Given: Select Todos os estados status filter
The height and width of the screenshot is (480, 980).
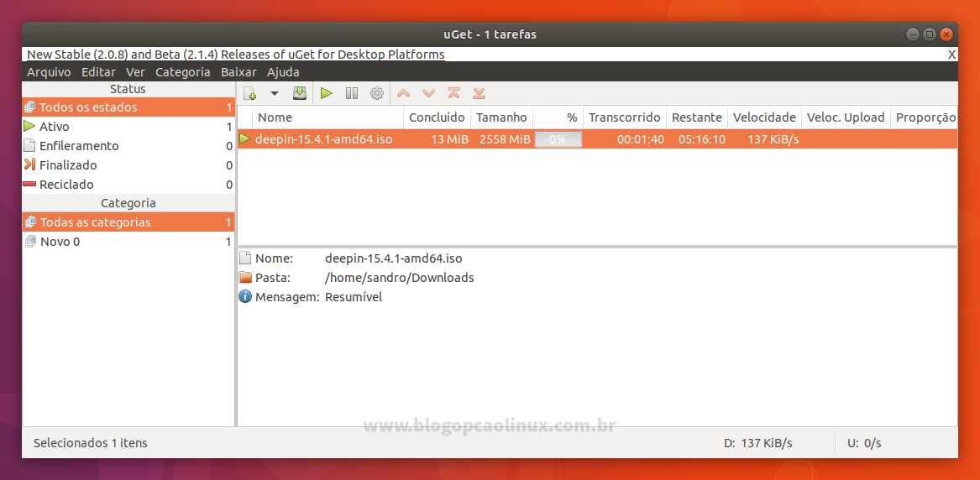Looking at the screenshot, I should point(128,107).
